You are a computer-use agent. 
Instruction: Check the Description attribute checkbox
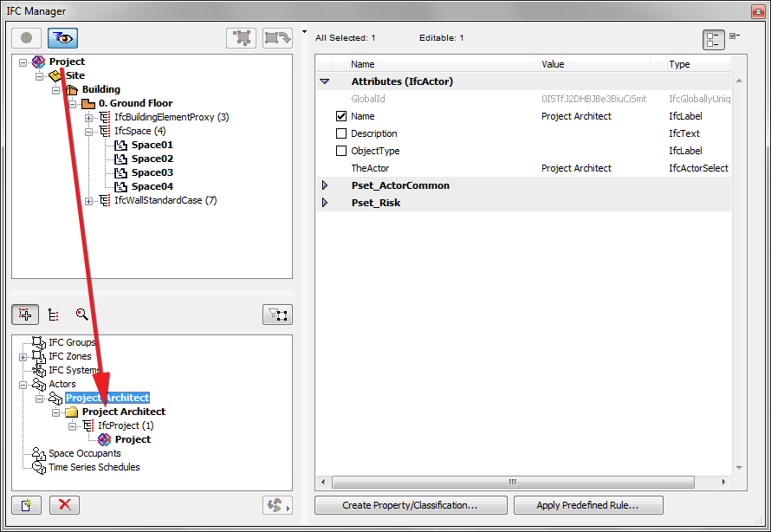[341, 133]
